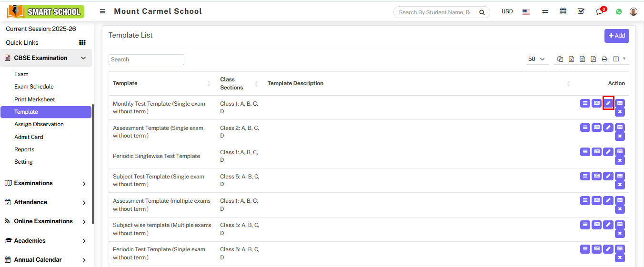644x267 pixels.
Task: Sort table by Template column header
Action: coord(125,83)
